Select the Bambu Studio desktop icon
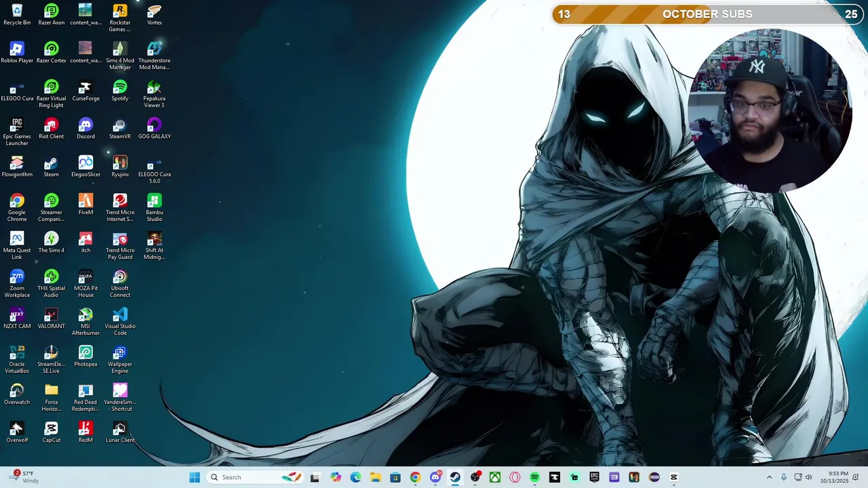 coord(155,208)
